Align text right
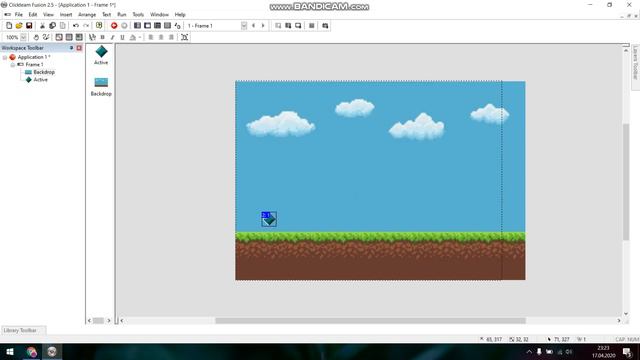The image size is (640, 360). pos(171,37)
